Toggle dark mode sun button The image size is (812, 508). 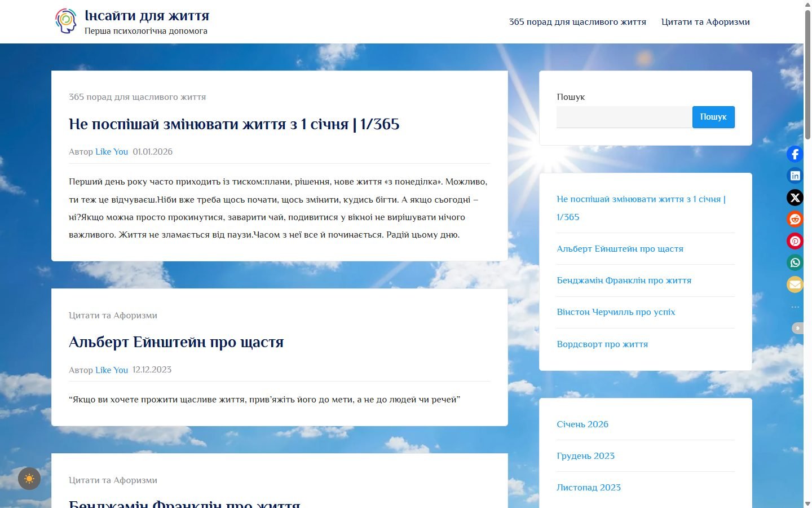[29, 479]
